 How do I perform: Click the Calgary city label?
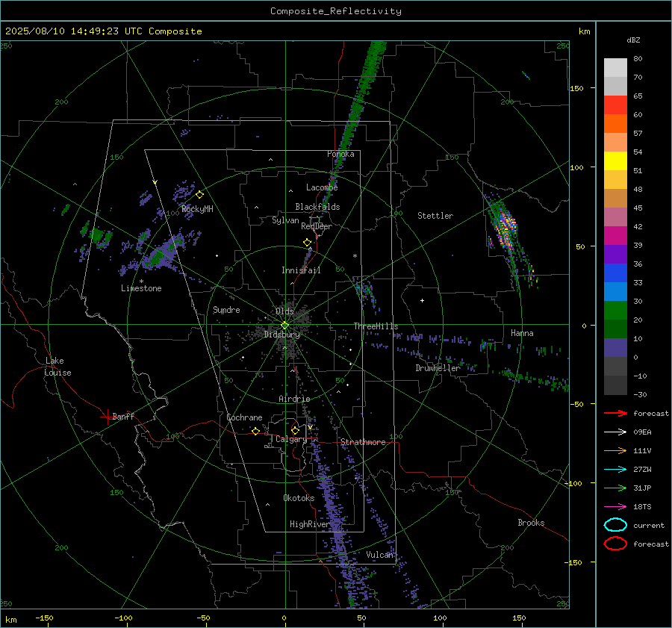click(x=291, y=439)
